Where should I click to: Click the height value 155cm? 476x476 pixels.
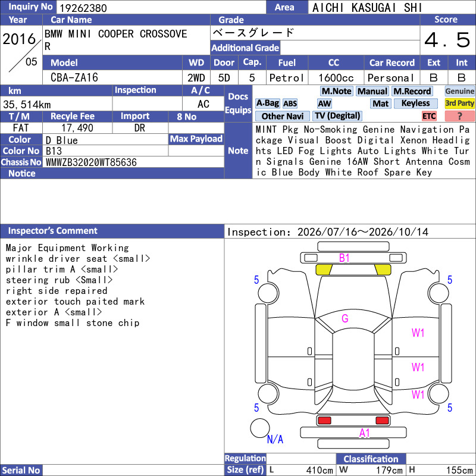pos(459,471)
